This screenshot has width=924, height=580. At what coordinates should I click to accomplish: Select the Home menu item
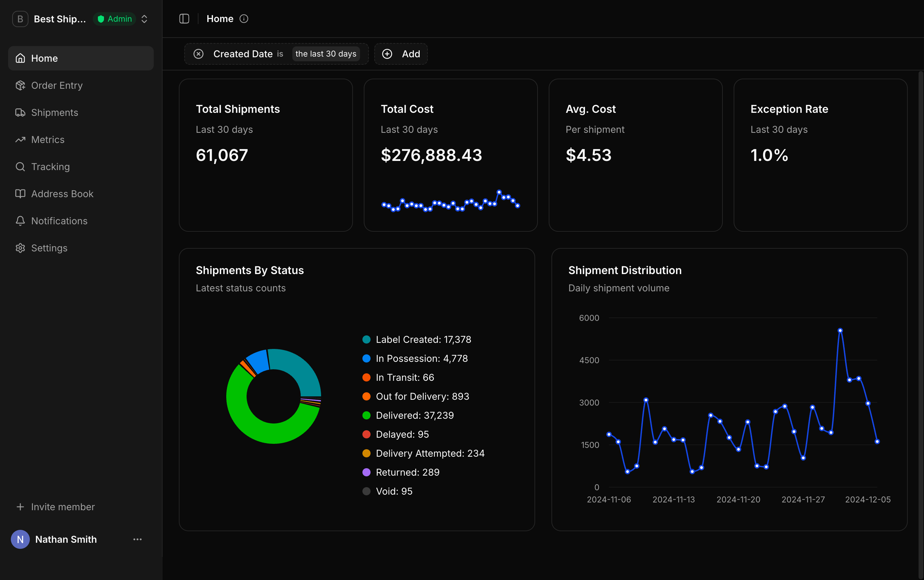[x=44, y=58]
